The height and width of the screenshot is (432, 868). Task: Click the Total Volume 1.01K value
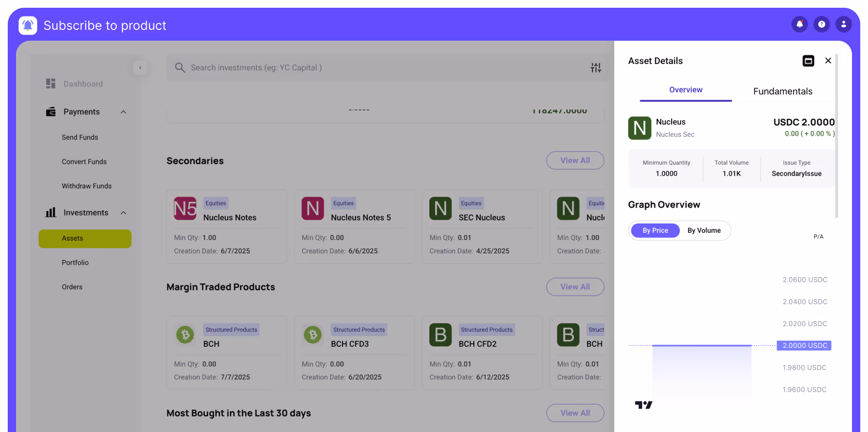pos(732,174)
